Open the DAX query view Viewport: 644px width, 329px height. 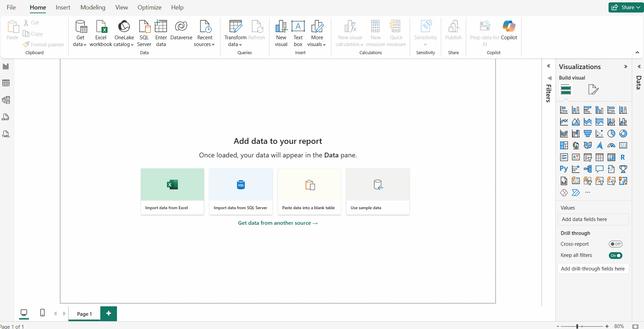pyautogui.click(x=6, y=117)
